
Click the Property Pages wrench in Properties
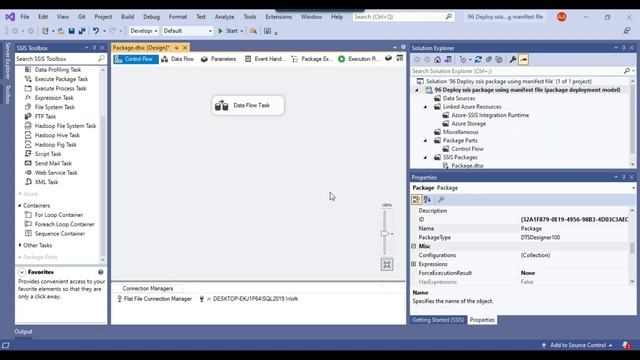pyautogui.click(x=441, y=199)
